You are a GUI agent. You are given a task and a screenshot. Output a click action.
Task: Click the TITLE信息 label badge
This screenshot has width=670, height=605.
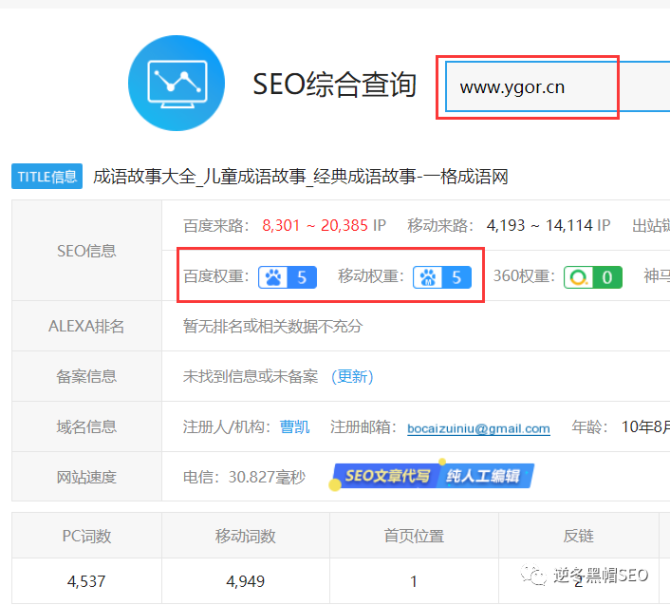click(47, 176)
